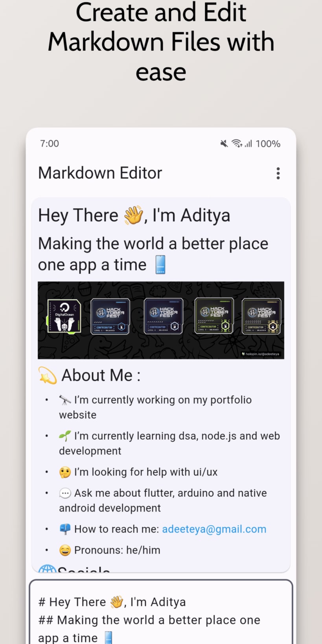The width and height of the screenshot is (322, 644).
Task: Click the DigitalOcean badge in banner
Action: pos(64,316)
